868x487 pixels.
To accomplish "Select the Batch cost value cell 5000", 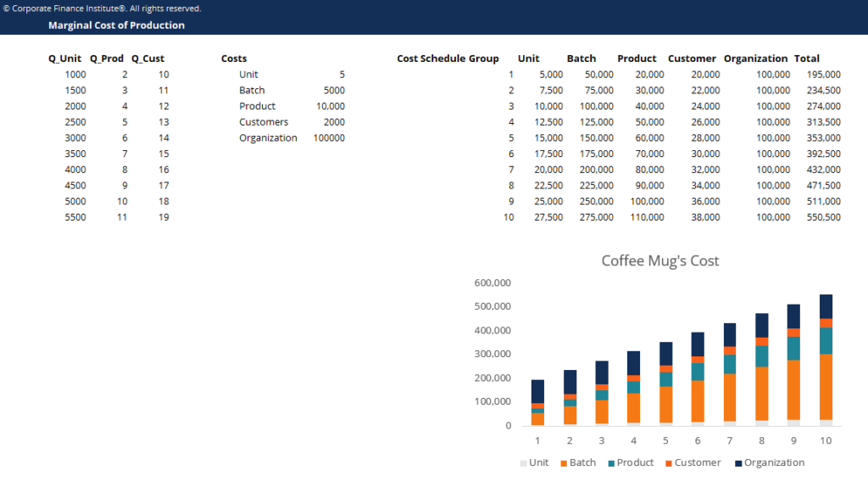I will (x=334, y=90).
